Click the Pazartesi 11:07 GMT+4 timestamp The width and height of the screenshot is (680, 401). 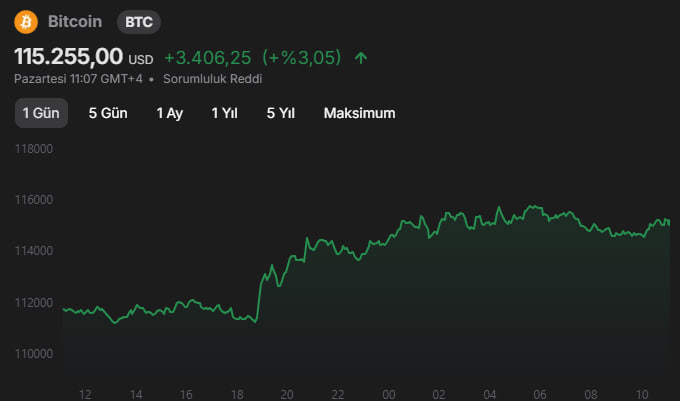tap(78, 78)
